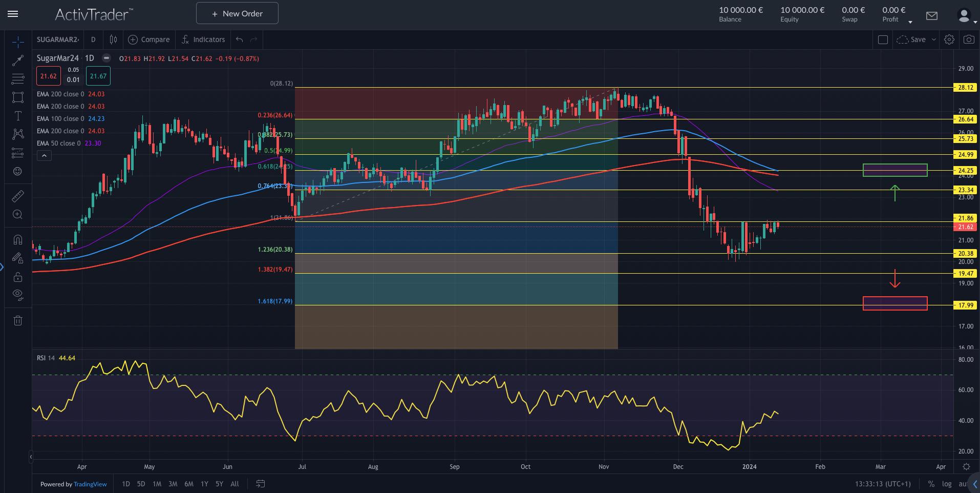Take a chart snapshot with the camera icon
980x493 pixels.
click(x=969, y=39)
